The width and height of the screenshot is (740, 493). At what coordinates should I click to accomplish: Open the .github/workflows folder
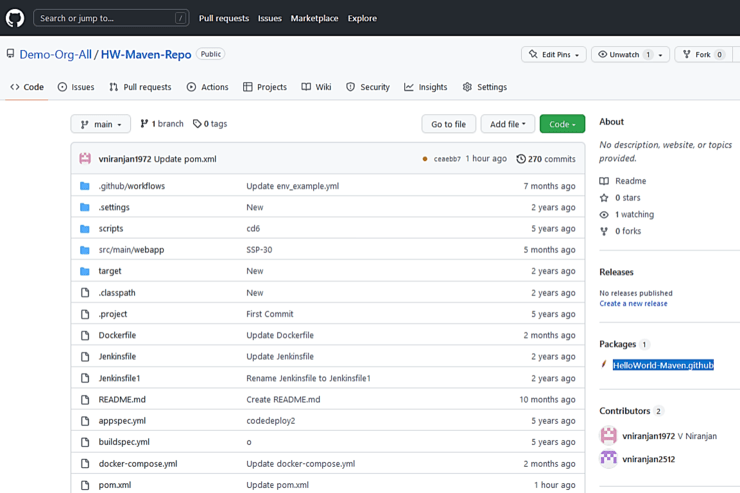[x=132, y=186]
